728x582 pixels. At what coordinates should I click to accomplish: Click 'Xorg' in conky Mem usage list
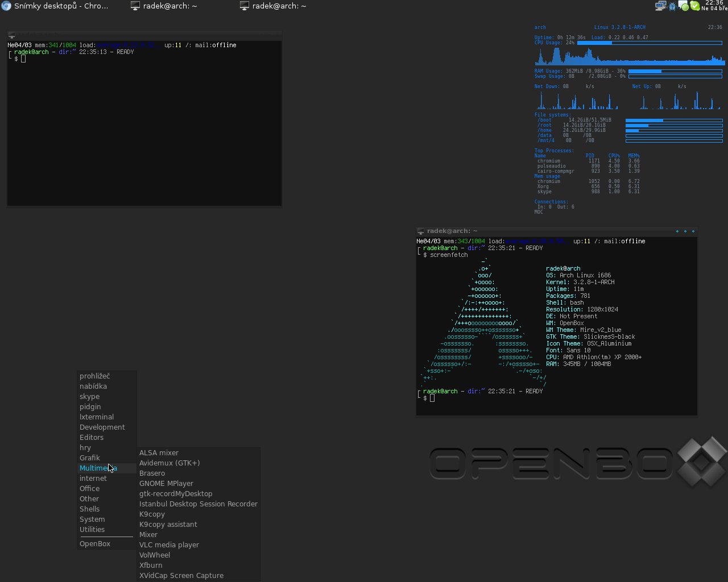pos(544,186)
